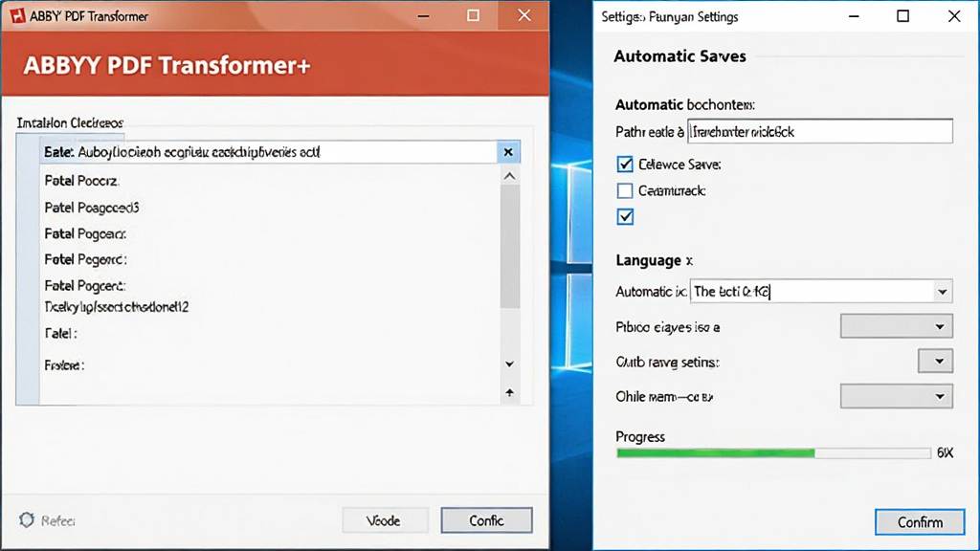980x551 pixels.
Task: Click into the Path text field
Action: pos(820,131)
